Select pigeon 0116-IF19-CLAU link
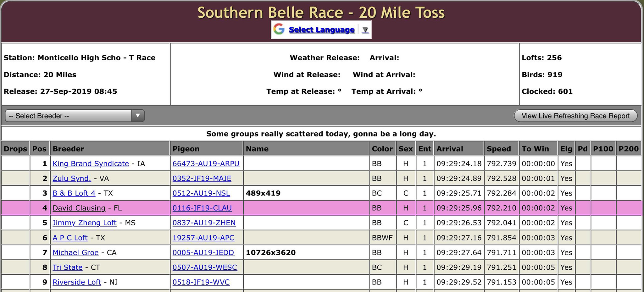This screenshot has width=644, height=292. [202, 208]
